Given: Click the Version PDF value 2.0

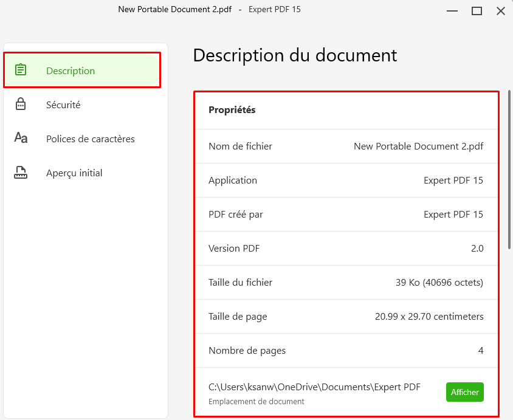Looking at the screenshot, I should pyautogui.click(x=477, y=248).
